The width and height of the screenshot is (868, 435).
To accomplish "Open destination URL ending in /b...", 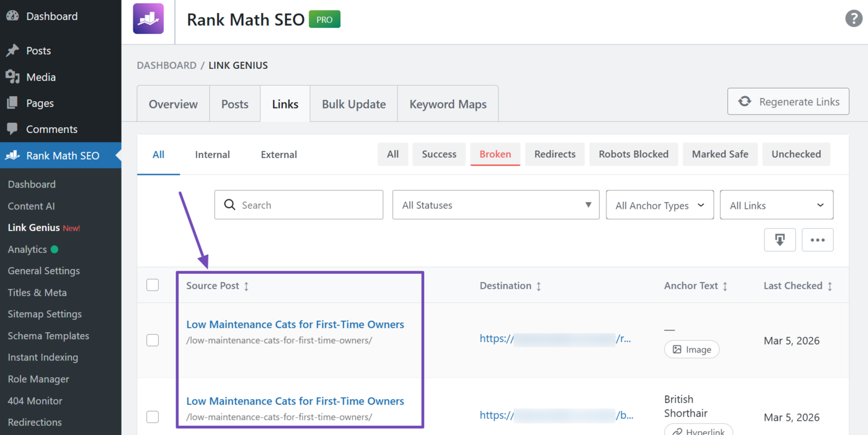I will (x=556, y=415).
